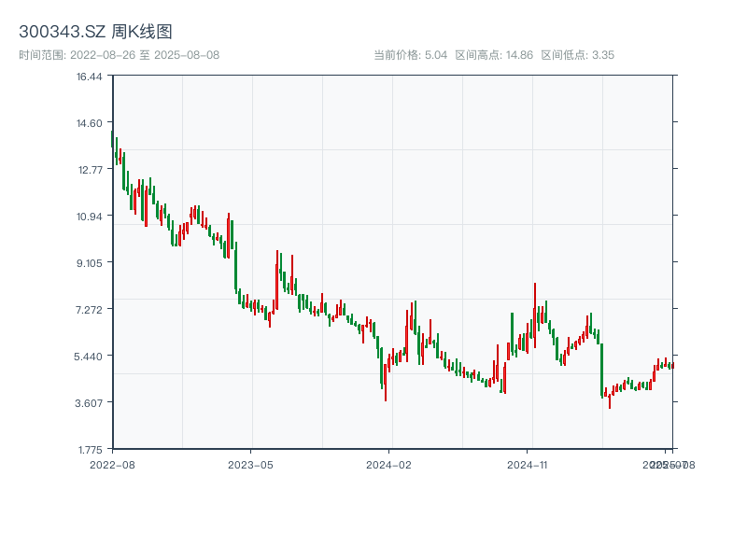Select the 7.272 y-axis price label

point(90,310)
